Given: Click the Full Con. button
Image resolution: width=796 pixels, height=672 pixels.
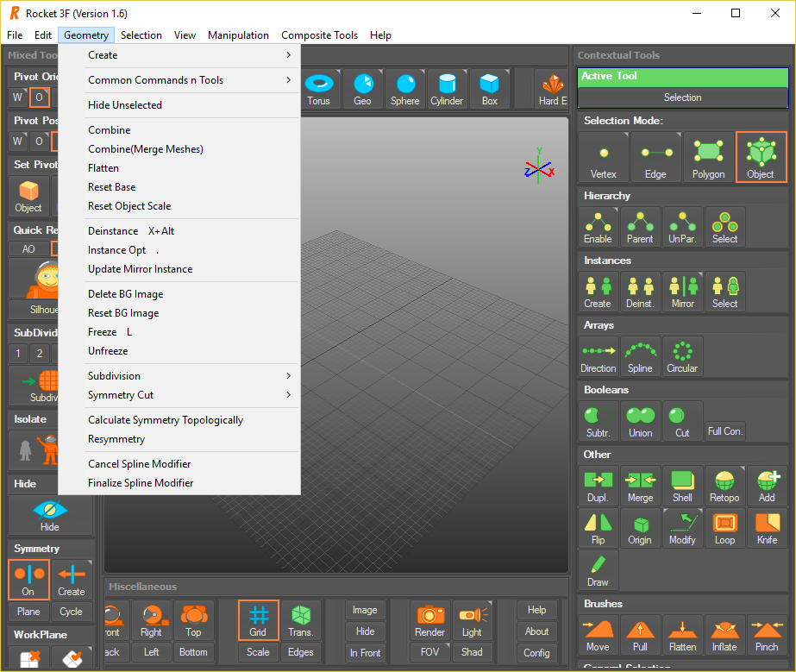Looking at the screenshot, I should click(724, 430).
